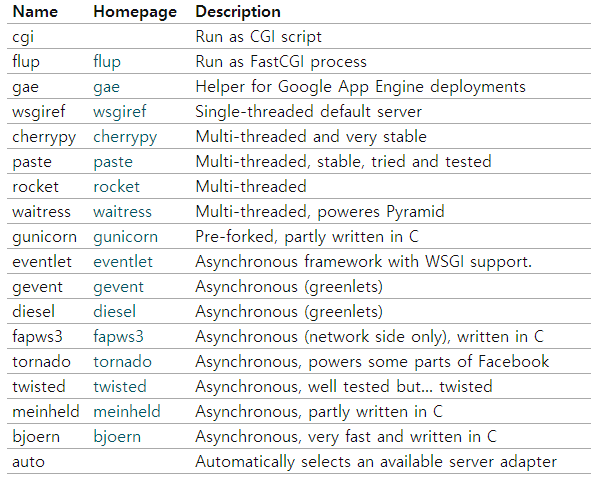591x479 pixels.
Task: Visit the eventlet homepage link
Action: [x=123, y=262]
